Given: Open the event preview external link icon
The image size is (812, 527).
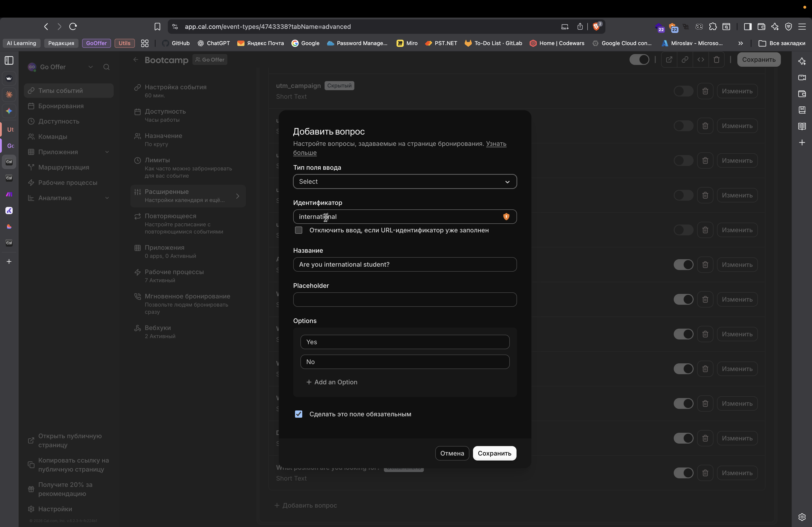Looking at the screenshot, I should (669, 60).
